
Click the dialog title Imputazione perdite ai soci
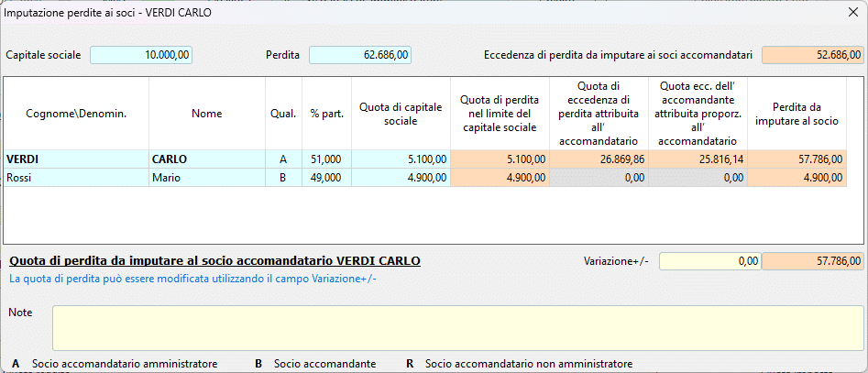pos(107,13)
